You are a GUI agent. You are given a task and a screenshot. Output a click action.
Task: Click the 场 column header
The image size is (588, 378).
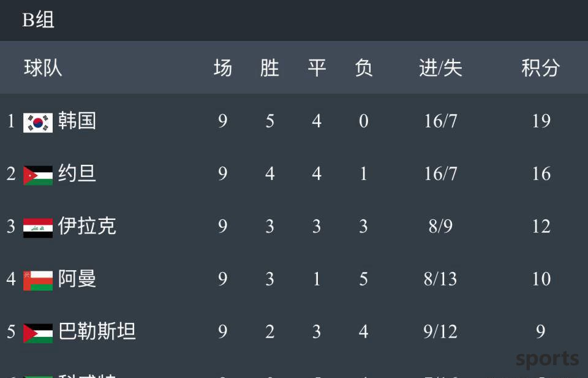click(223, 68)
